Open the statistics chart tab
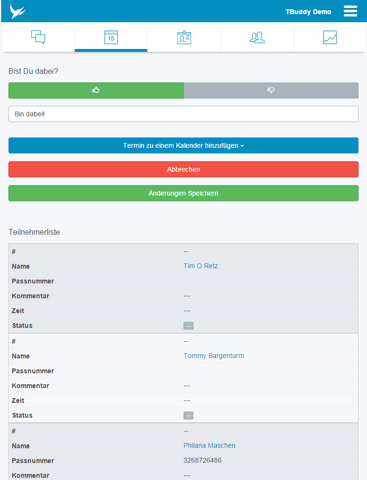This screenshot has width=367, height=480. (330, 37)
